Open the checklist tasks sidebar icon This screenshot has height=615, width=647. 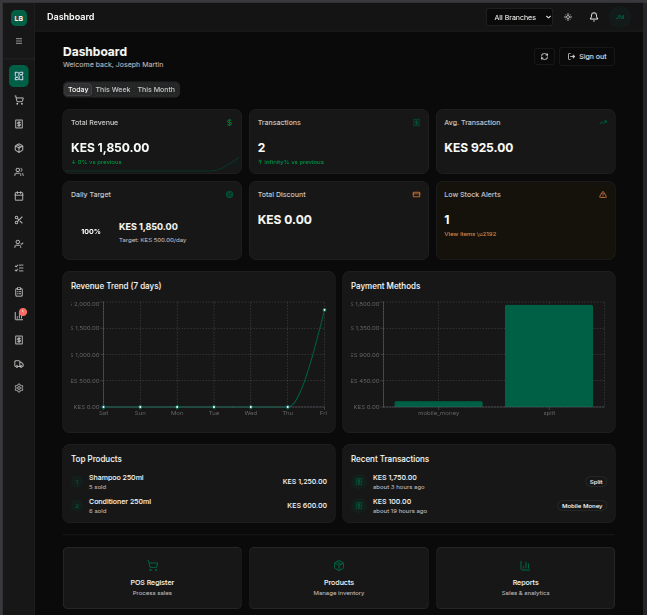tap(19, 268)
